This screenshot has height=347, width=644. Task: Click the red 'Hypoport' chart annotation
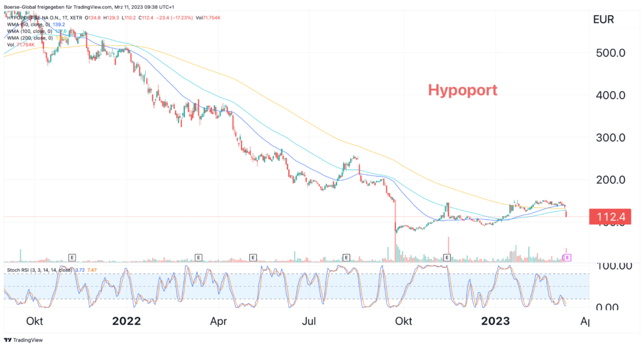[x=462, y=90]
